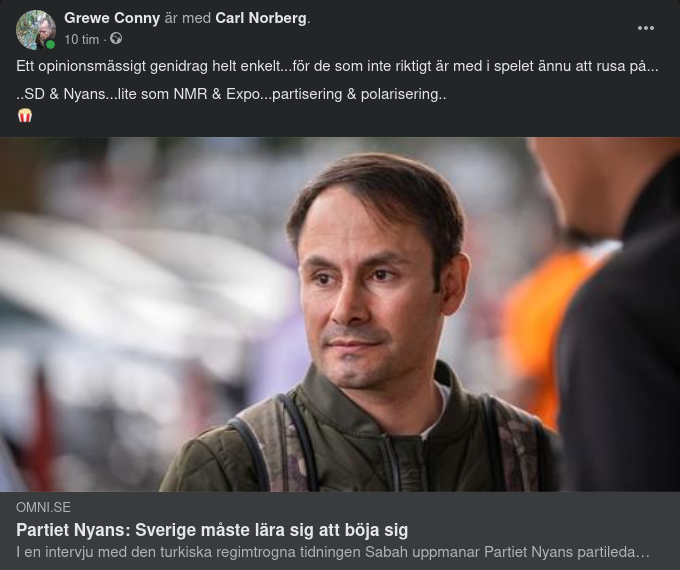Open Grewe Conny's profile picture
This screenshot has height=570, width=680.
36,30
